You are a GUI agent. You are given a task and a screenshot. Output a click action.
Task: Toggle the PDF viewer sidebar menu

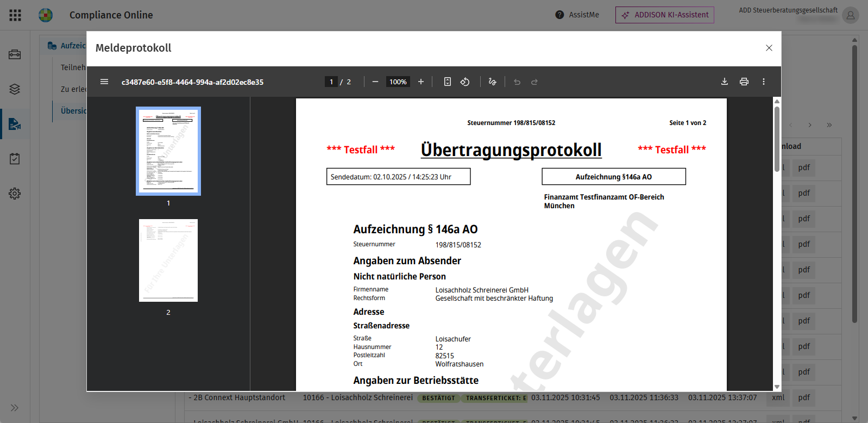click(x=104, y=82)
